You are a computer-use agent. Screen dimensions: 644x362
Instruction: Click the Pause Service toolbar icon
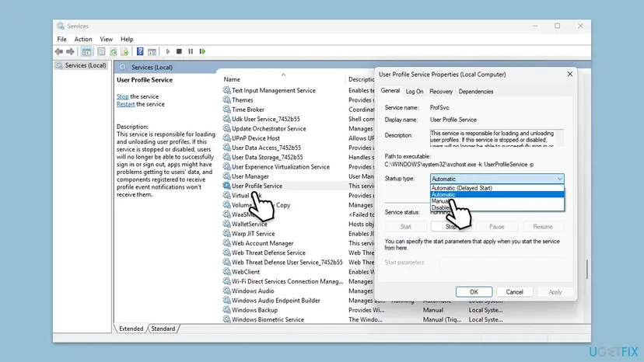pyautogui.click(x=191, y=51)
